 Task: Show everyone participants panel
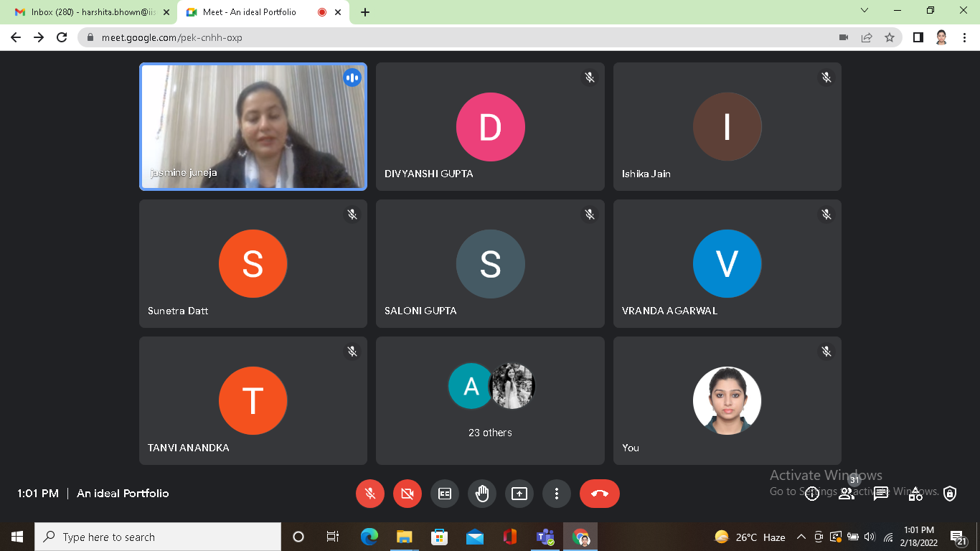pos(847,494)
